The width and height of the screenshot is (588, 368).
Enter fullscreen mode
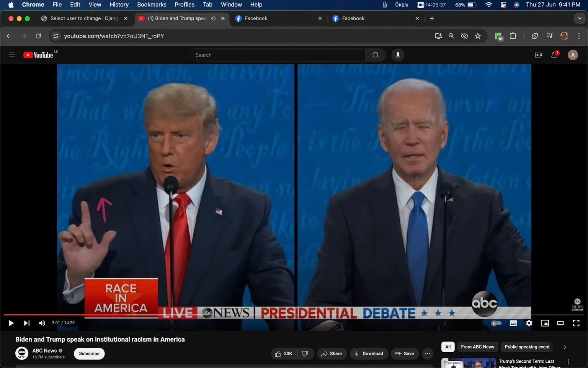pyautogui.click(x=576, y=323)
